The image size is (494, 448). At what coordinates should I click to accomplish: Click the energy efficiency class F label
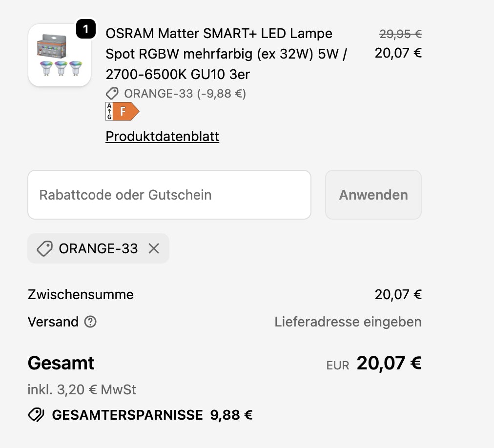[123, 111]
